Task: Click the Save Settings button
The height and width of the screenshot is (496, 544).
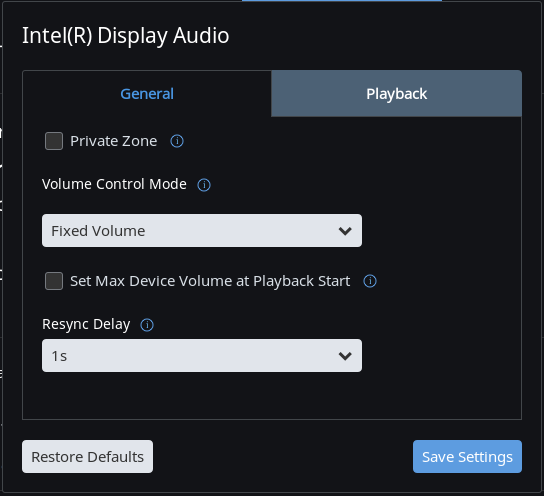Action: point(467,456)
